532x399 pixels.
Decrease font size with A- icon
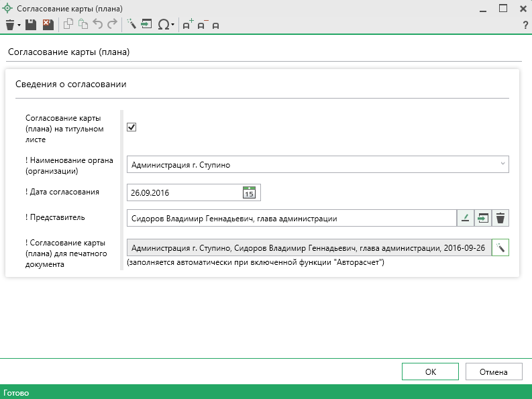[x=202, y=25]
